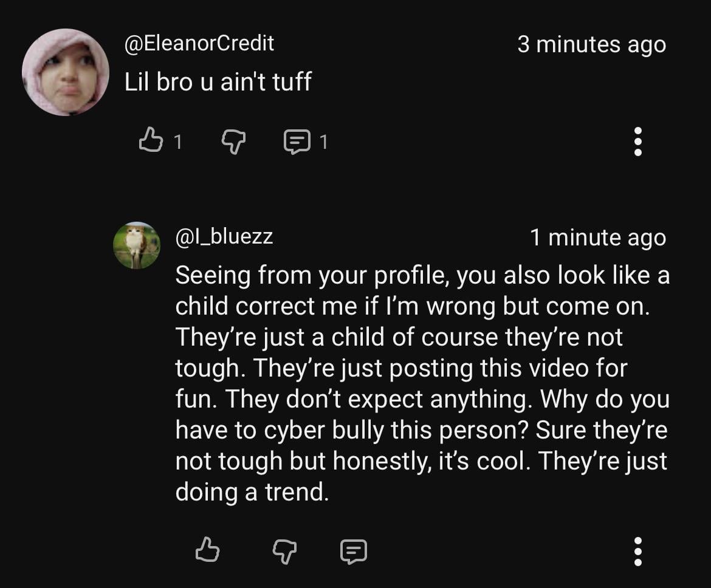
Task: Open I_bluezz's cat profile picture
Action: point(137,245)
